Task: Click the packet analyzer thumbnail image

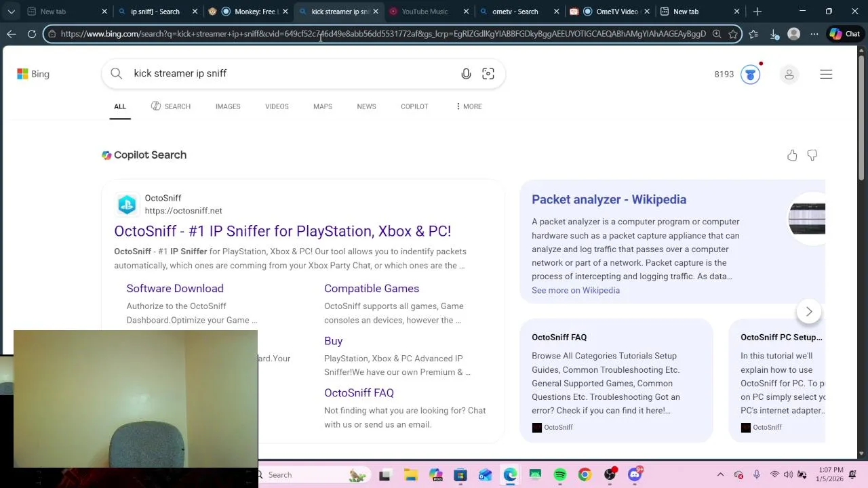Action: click(807, 218)
